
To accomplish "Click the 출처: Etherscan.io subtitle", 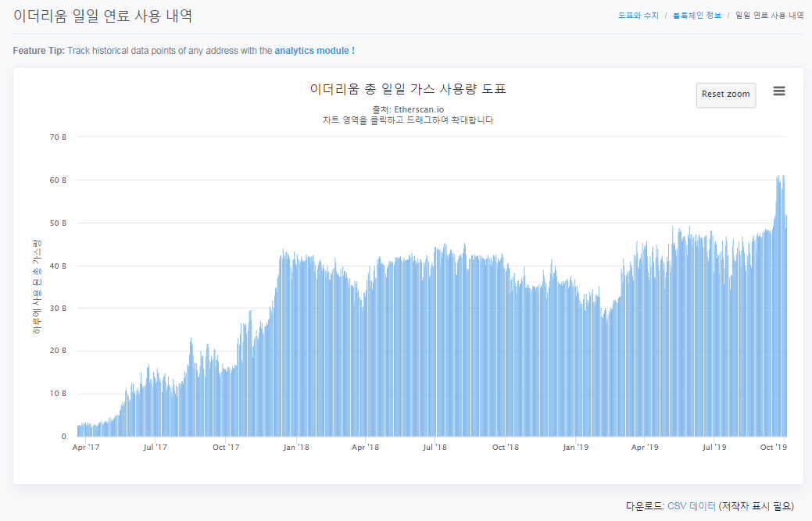I will (x=408, y=109).
